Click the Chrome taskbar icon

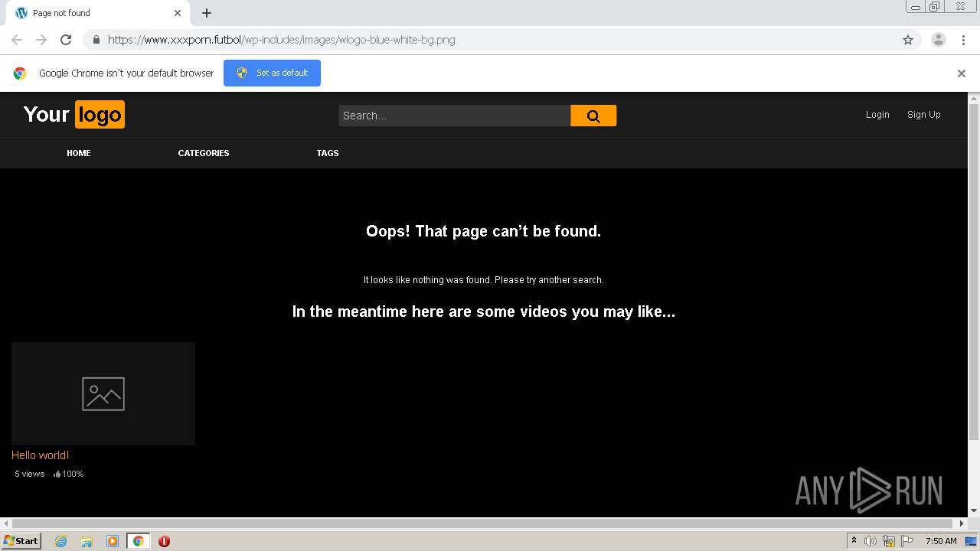click(138, 541)
